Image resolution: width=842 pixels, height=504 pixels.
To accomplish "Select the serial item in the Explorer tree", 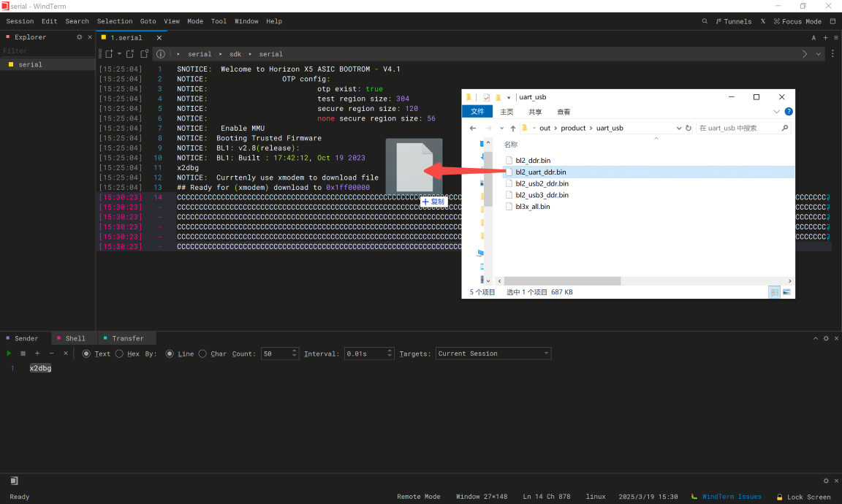I will point(48,64).
